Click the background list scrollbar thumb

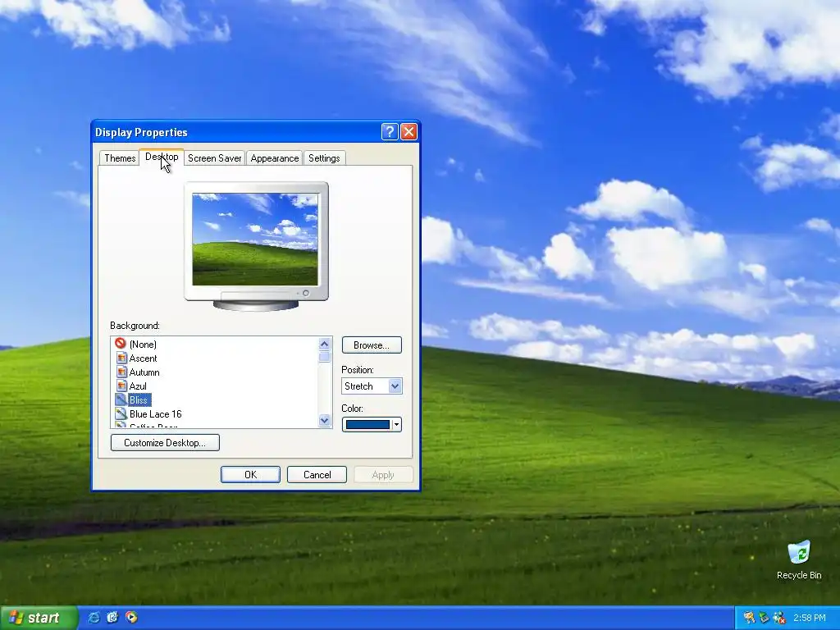[325, 357]
